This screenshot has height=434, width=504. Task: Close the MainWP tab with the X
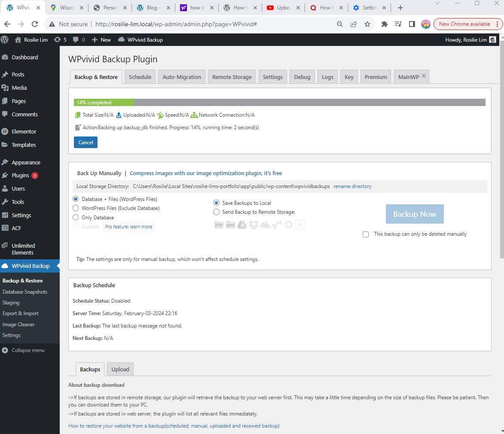(424, 76)
